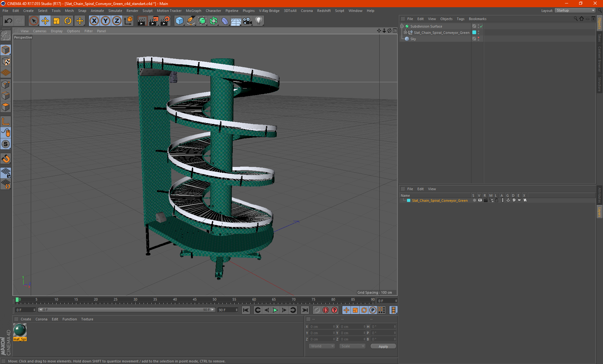603x364 pixels.
Task: Select Edges mode icon
Action: (6, 95)
